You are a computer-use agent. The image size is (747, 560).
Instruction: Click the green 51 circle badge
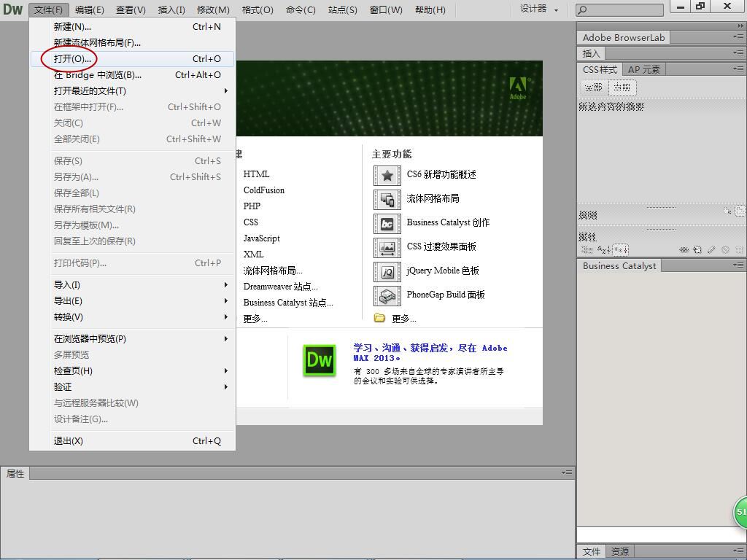740,512
